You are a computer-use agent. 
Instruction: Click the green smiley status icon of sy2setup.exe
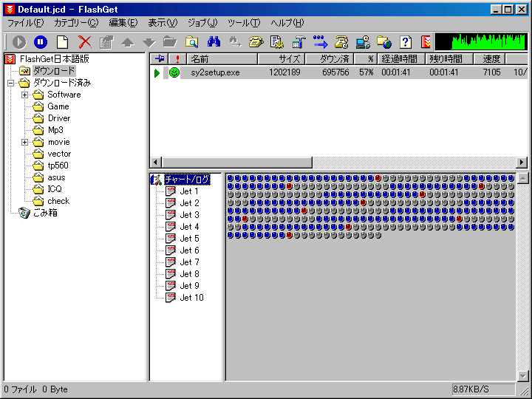click(x=174, y=72)
